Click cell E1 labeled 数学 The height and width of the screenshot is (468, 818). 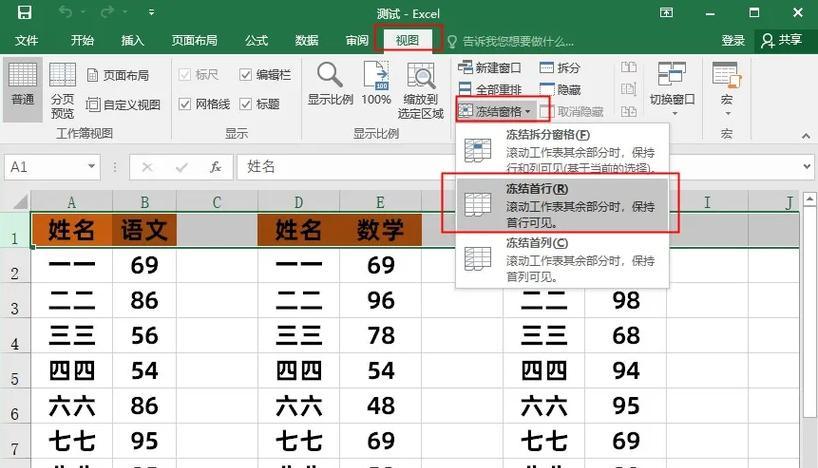click(x=380, y=230)
